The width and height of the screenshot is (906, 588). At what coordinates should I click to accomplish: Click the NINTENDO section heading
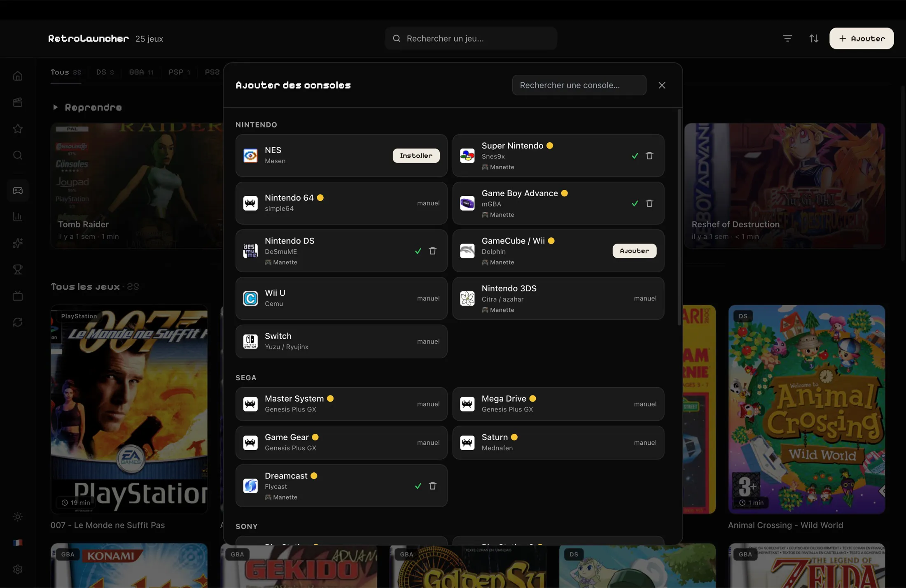pyautogui.click(x=256, y=125)
